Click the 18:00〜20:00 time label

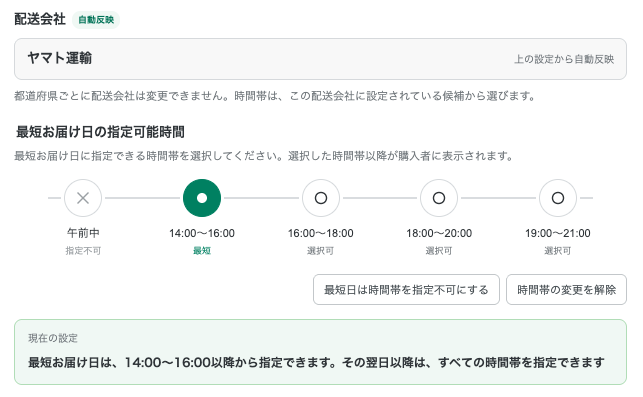439,233
